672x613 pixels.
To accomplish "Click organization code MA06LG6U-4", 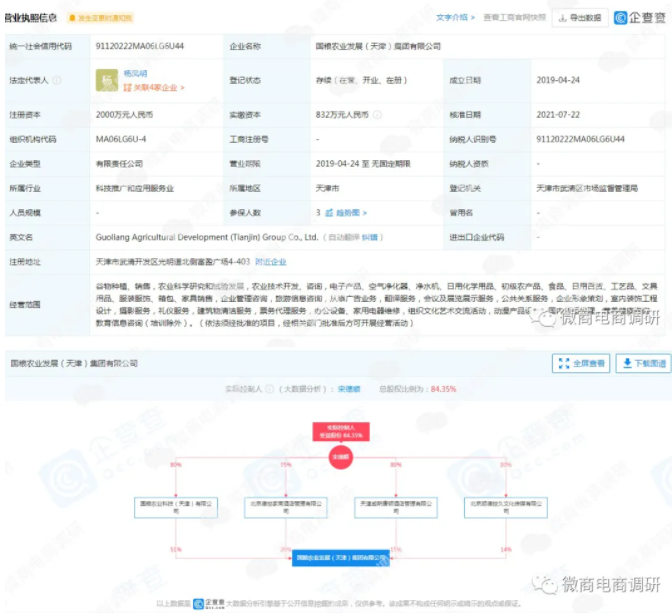I will click(121, 139).
